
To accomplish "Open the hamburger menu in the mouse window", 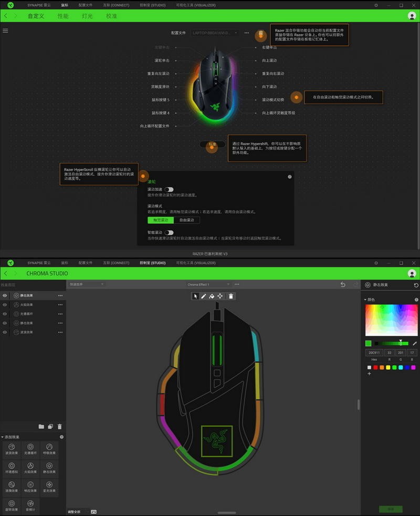I will pyautogui.click(x=5, y=30).
